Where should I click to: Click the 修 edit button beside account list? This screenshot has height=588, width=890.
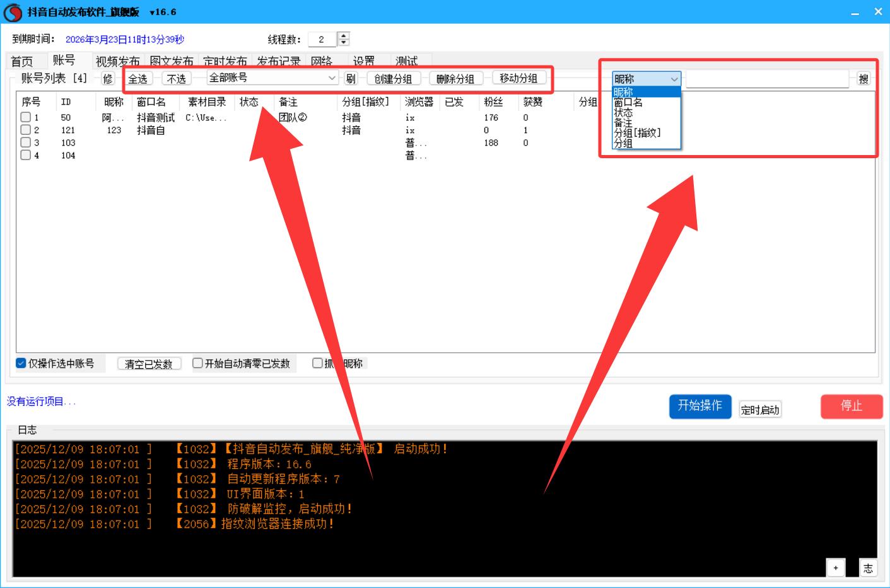108,79
